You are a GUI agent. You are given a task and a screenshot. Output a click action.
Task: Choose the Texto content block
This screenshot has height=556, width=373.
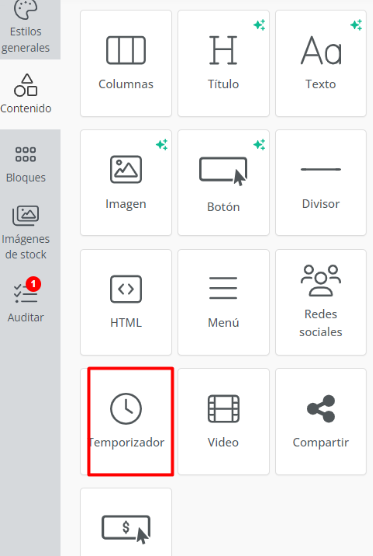(321, 63)
